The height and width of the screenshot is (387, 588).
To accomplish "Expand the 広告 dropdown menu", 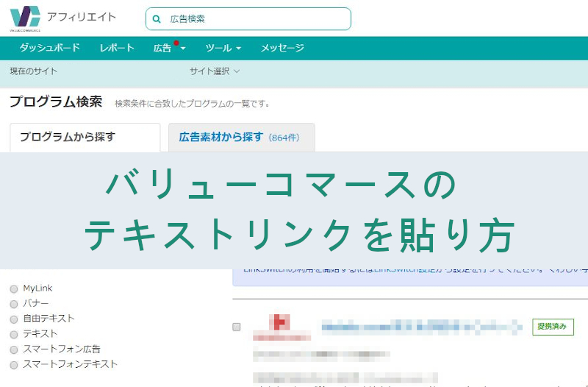I will point(169,48).
